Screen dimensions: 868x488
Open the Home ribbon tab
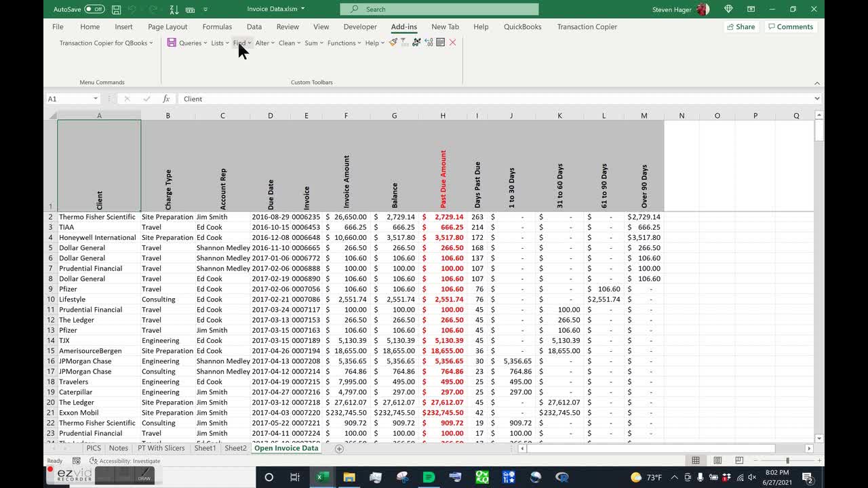[x=90, y=26]
